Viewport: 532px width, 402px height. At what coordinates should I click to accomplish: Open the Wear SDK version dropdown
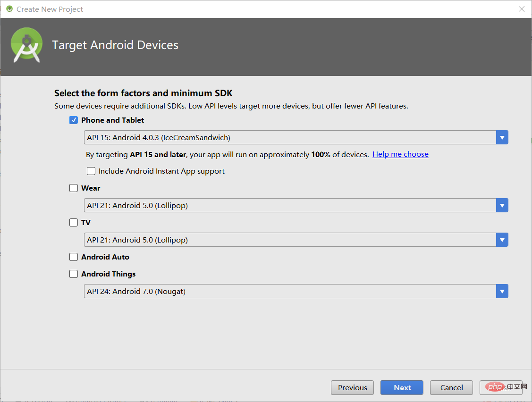(502, 205)
